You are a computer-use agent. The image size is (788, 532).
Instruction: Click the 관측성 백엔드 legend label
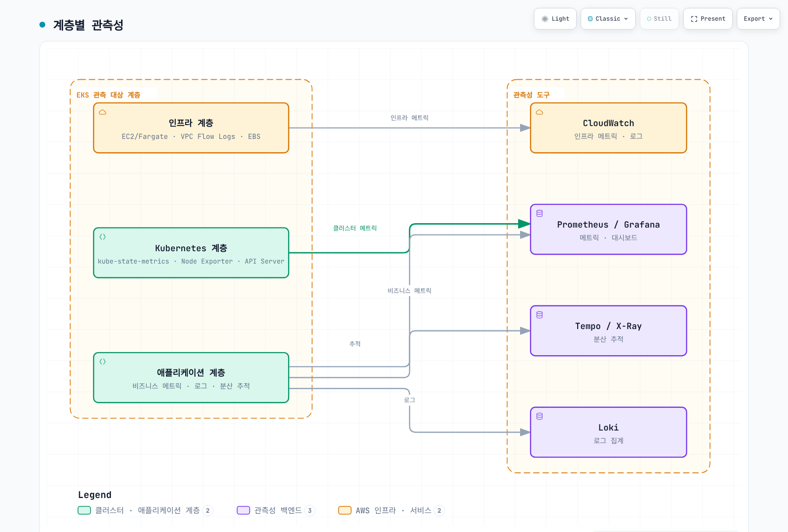278,510
